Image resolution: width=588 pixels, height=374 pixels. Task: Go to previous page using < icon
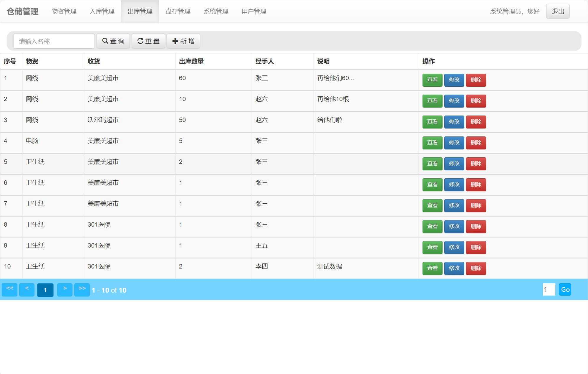(26, 290)
